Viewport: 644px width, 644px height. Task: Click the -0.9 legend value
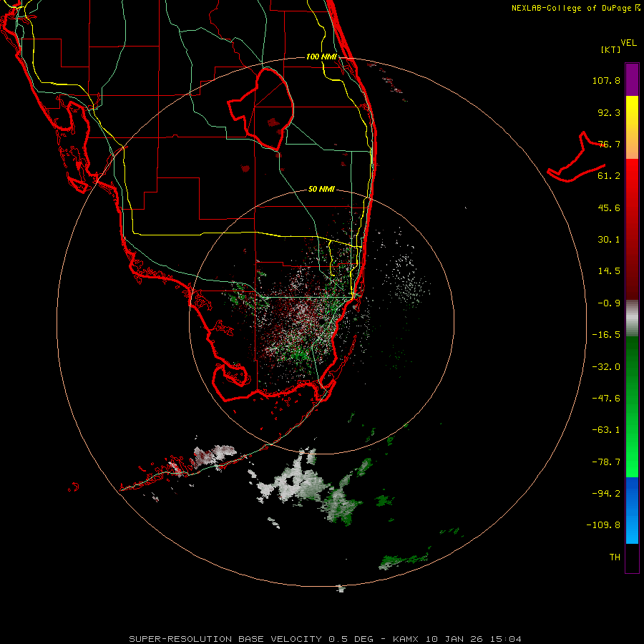pos(609,303)
